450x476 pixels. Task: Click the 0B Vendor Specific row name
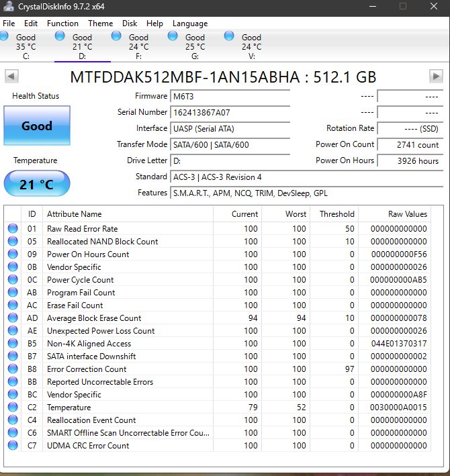(74, 267)
